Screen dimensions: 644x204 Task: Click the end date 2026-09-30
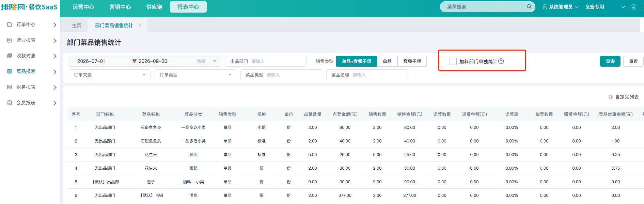153,61
